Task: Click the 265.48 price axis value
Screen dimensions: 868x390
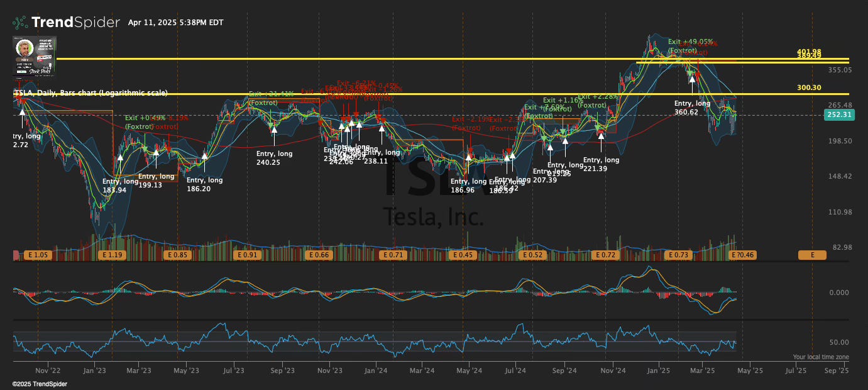Action: 839,105
